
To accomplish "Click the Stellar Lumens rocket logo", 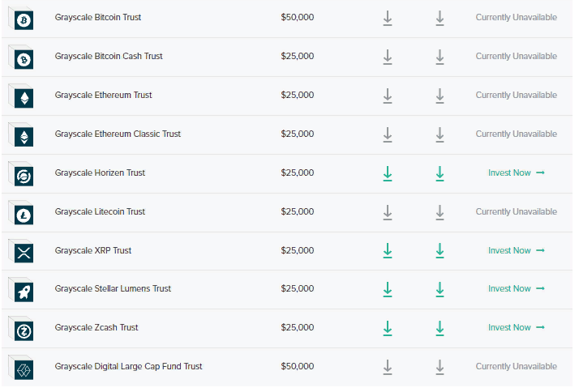I will coord(24,291).
